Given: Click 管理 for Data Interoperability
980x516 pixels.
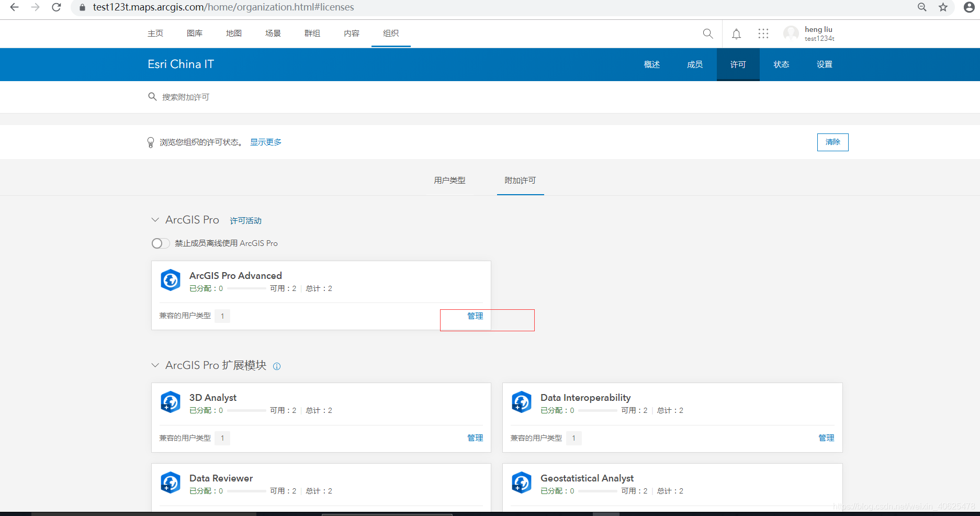Looking at the screenshot, I should point(826,438).
